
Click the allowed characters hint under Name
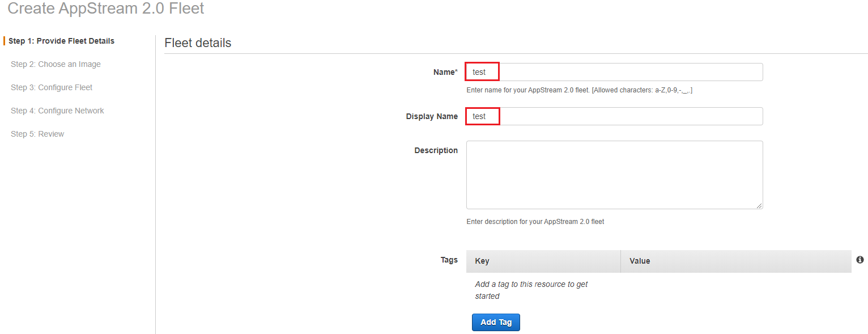(579, 90)
